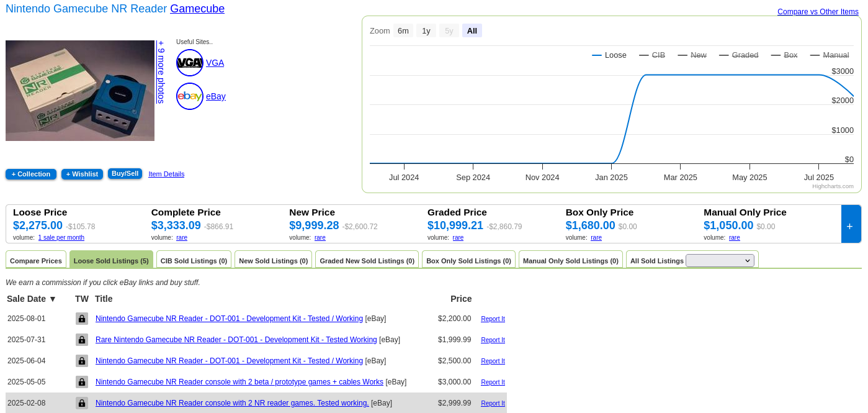Screen dimensions: 868x413
Task: Click lock icon for 2025-06-04 sale
Action: click(82, 361)
